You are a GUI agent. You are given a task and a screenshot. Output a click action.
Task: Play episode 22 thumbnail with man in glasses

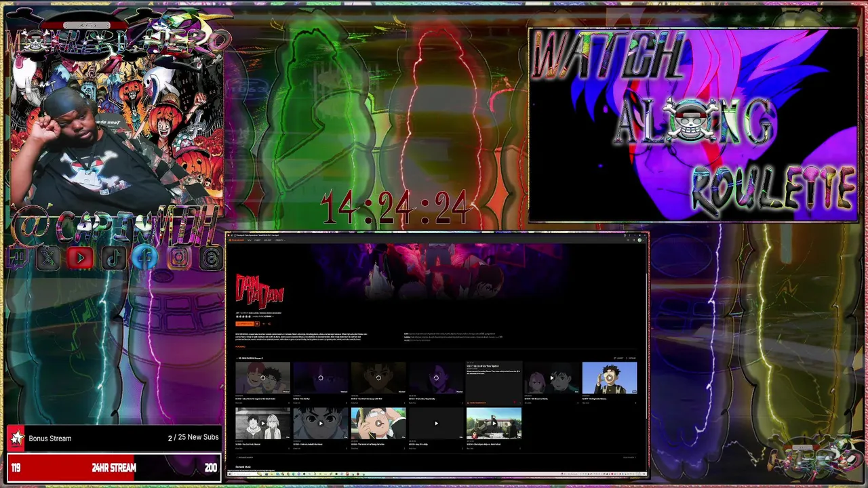tap(378, 423)
